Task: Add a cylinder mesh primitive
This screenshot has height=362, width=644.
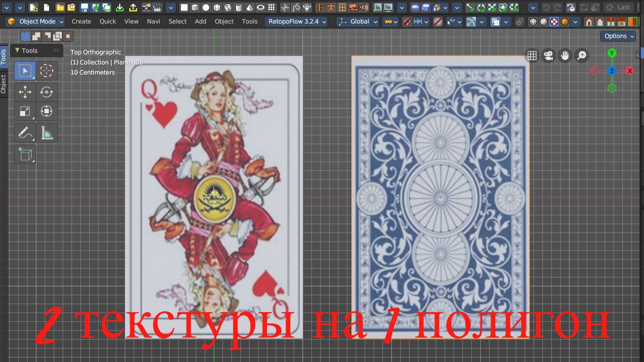Action: (x=239, y=7)
